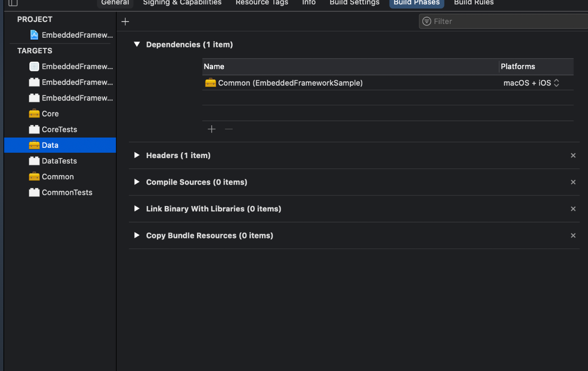The height and width of the screenshot is (371, 588).
Task: Expand the Headers section
Action: click(x=137, y=156)
